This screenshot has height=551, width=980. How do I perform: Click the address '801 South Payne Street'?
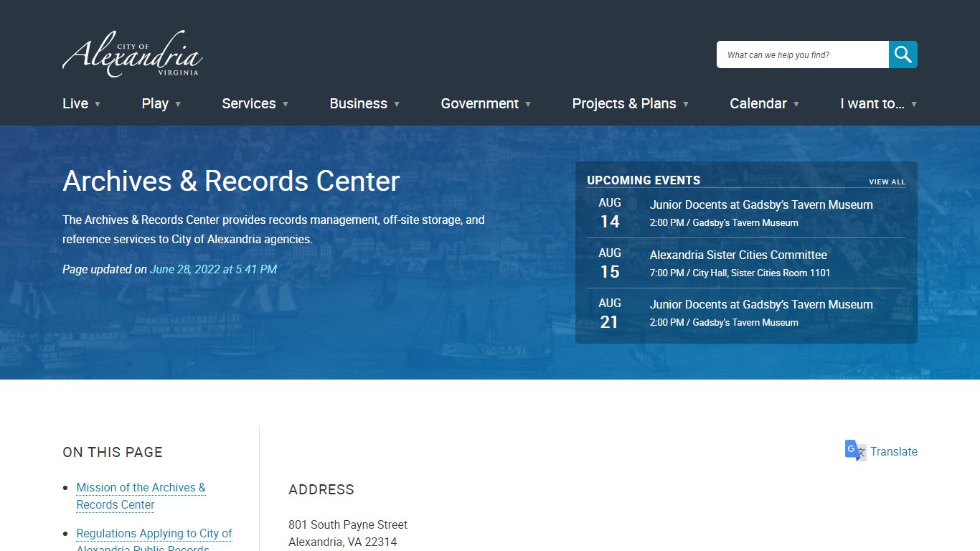point(348,524)
